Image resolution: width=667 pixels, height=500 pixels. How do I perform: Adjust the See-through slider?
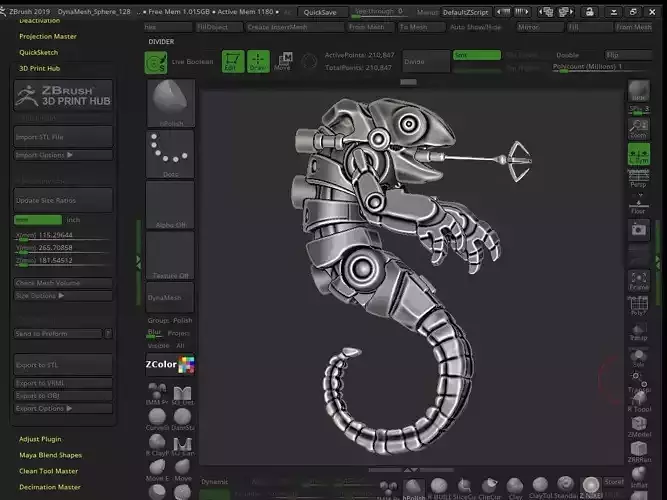coord(378,12)
